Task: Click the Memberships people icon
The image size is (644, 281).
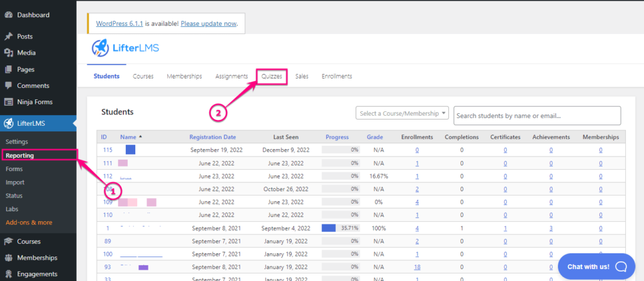Action: [8, 258]
